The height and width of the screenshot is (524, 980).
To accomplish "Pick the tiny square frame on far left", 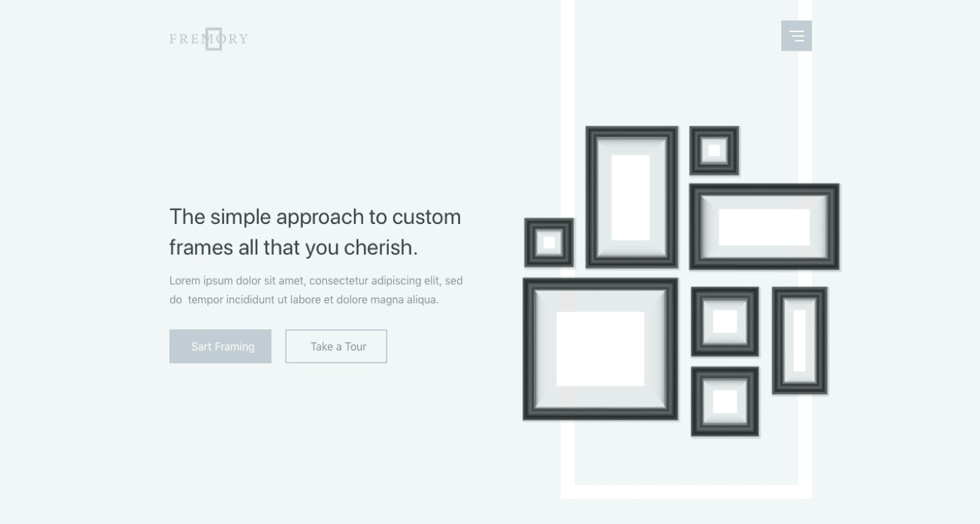I will [x=549, y=243].
